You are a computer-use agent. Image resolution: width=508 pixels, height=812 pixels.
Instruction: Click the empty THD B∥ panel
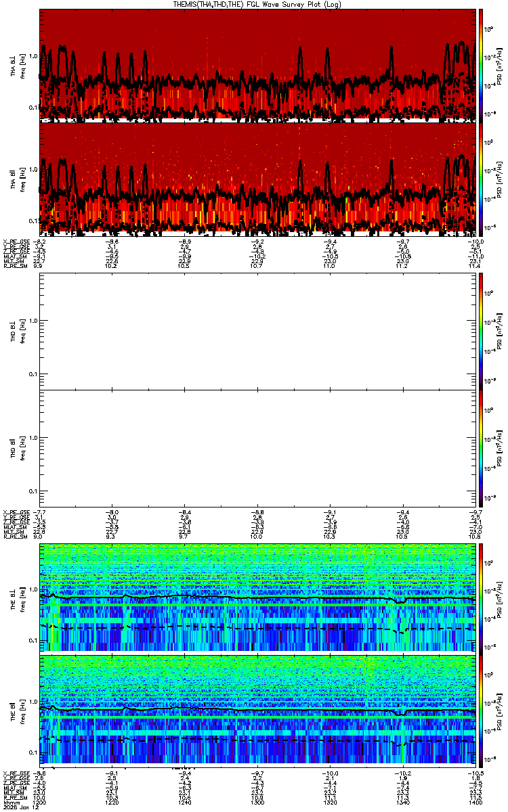click(258, 447)
